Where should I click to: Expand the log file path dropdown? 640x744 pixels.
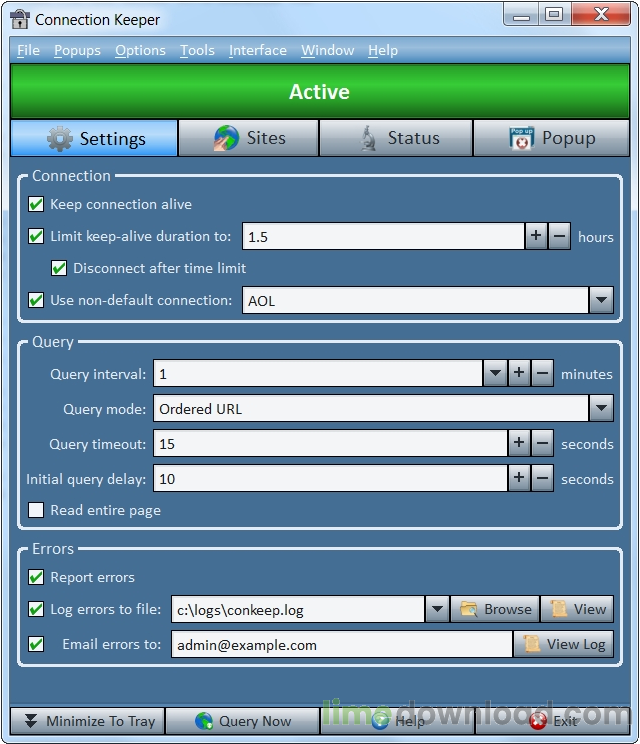[437, 609]
